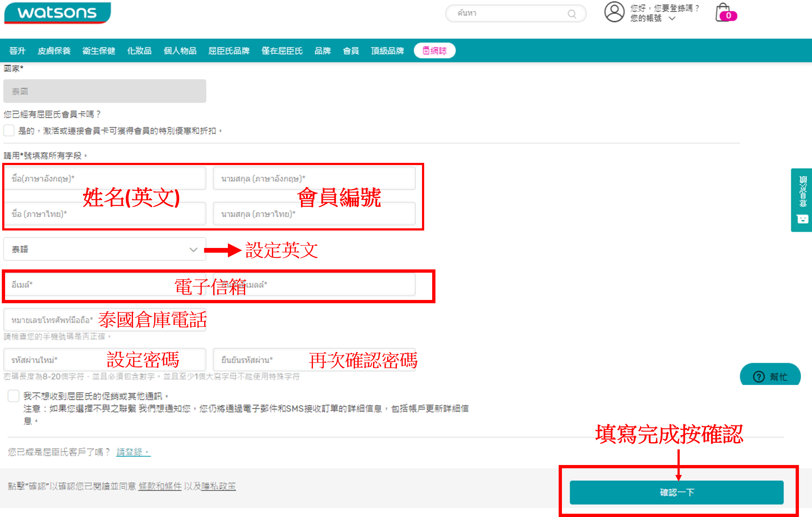Screen dimensions: 812x517
Task: Click the Watsons logo
Action: (57, 13)
